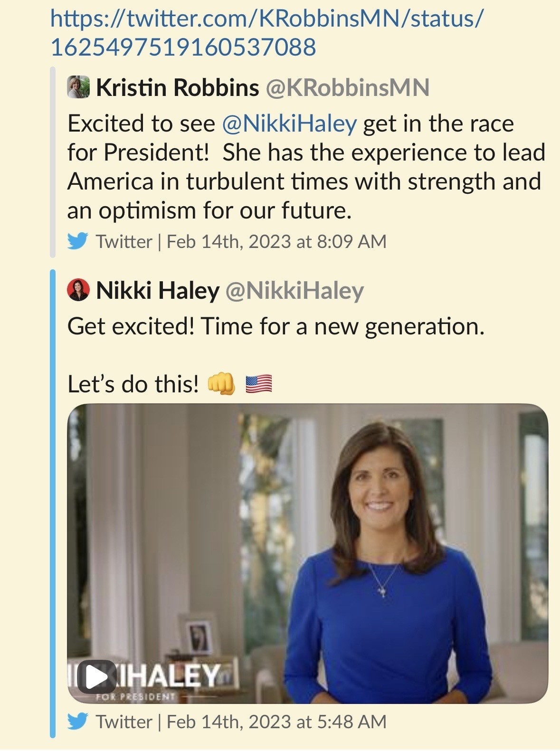Click Twitter bird icon beside 8:09 AM
The width and height of the screenshot is (560, 751).
pyautogui.click(x=77, y=241)
